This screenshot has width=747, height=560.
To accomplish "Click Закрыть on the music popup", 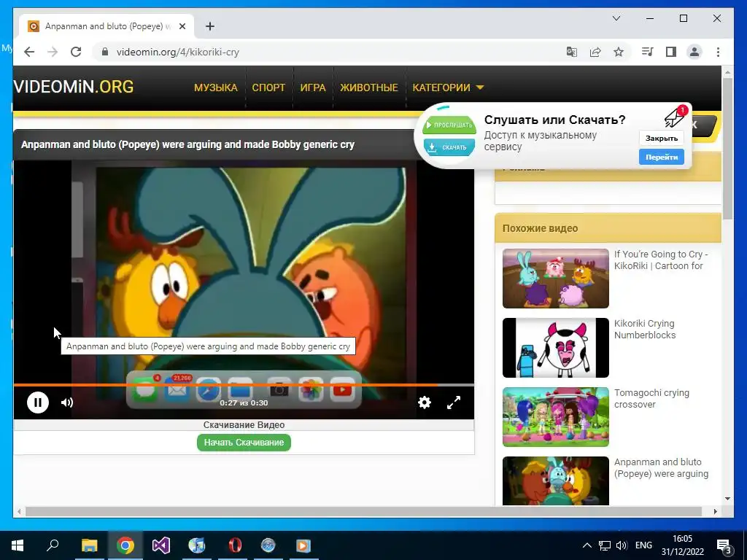I will (661, 138).
